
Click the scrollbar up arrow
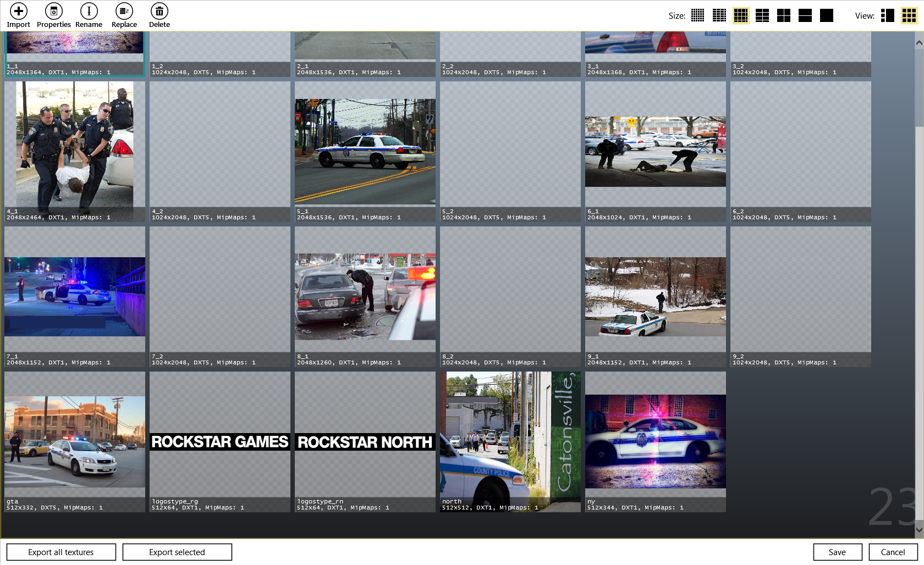(x=919, y=42)
